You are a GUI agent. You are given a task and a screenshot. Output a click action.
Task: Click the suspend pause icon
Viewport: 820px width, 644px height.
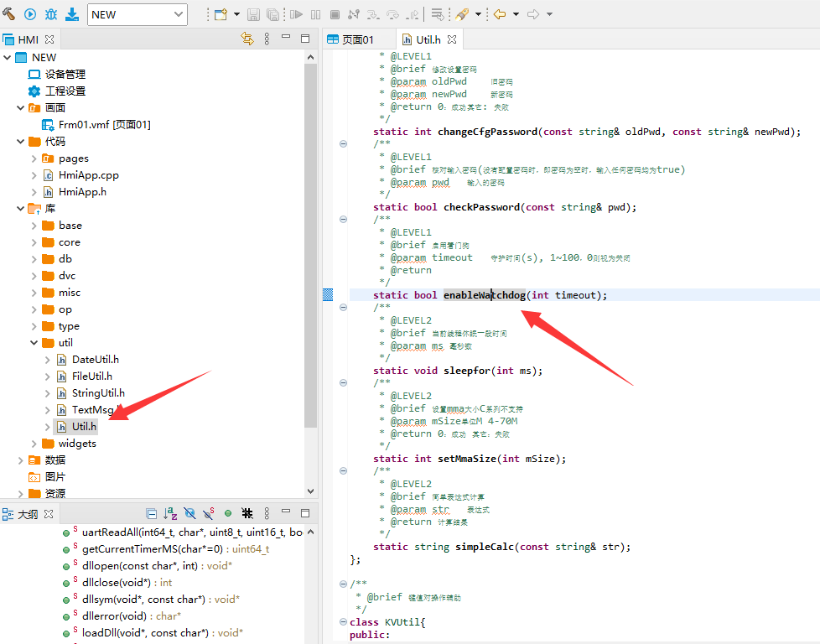click(316, 14)
